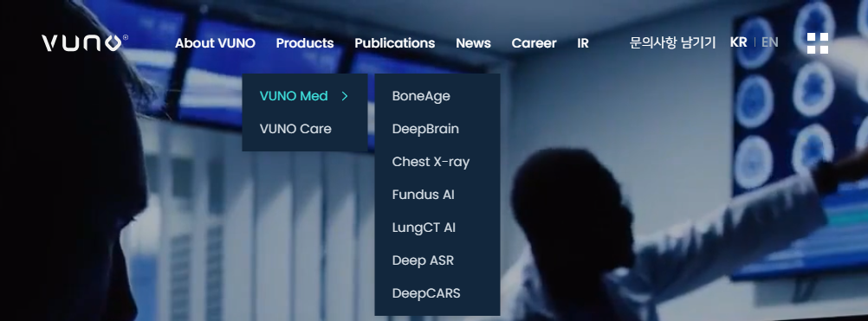Viewport: 868px width, 321px height.
Task: Select VUNO Med submenu item
Action: click(294, 96)
